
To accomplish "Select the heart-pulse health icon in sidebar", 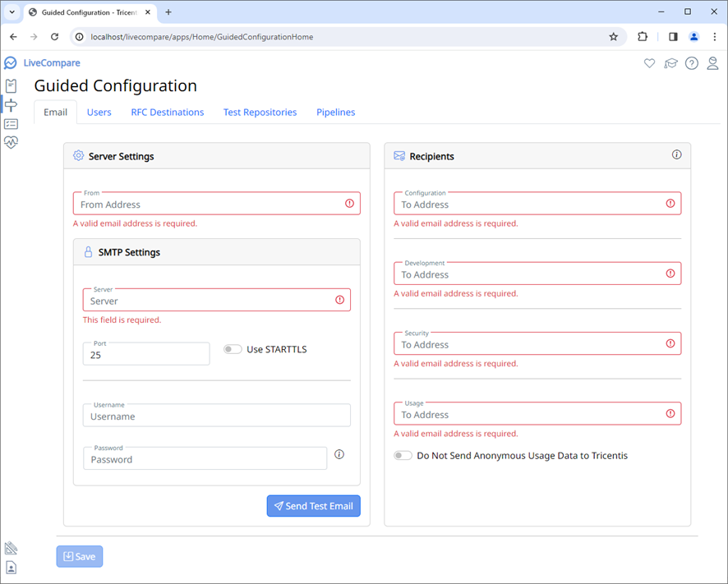I will (12, 142).
